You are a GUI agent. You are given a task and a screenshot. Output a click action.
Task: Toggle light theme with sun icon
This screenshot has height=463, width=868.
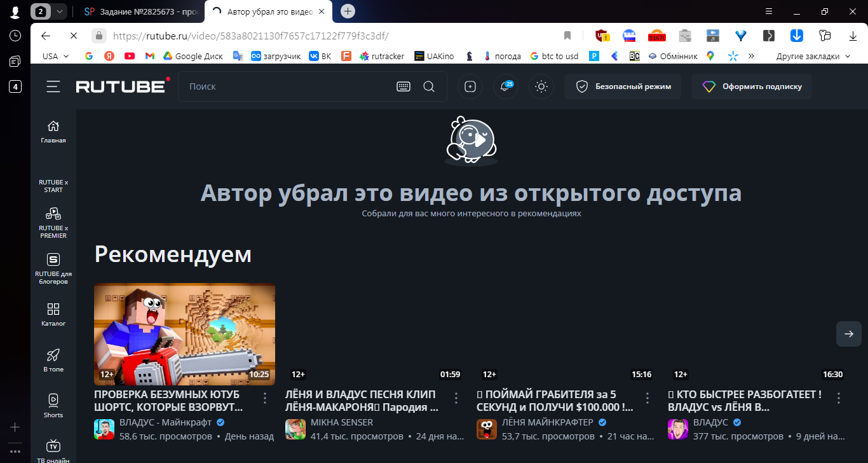[x=541, y=86]
